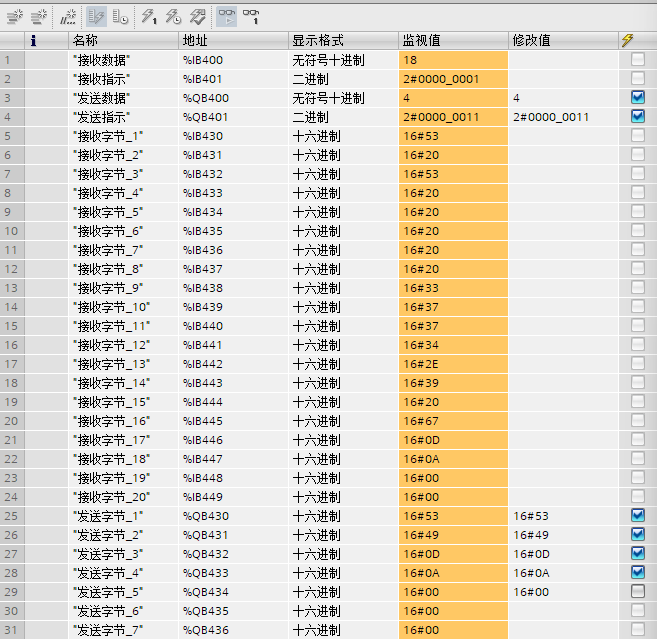Enable modify checkbox for 发送字节_5 row

pyautogui.click(x=637, y=592)
